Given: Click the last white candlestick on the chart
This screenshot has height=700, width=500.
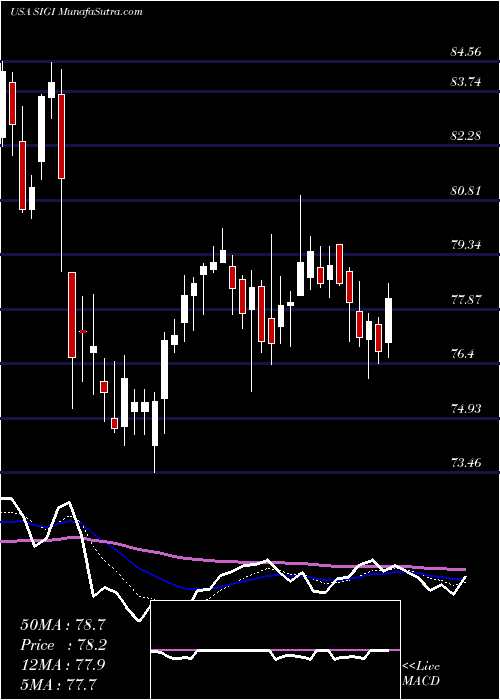Looking at the screenshot, I should pos(389,321).
